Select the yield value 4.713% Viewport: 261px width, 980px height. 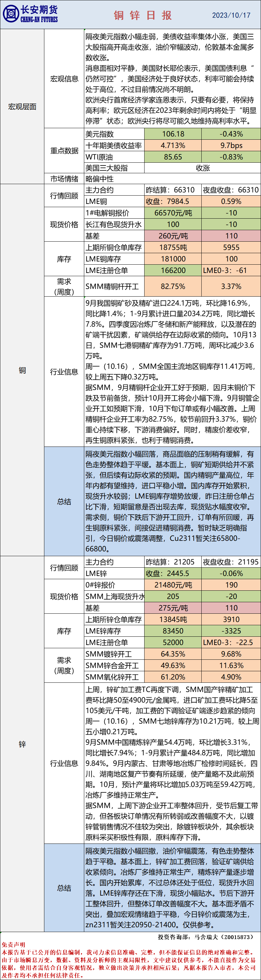click(173, 145)
